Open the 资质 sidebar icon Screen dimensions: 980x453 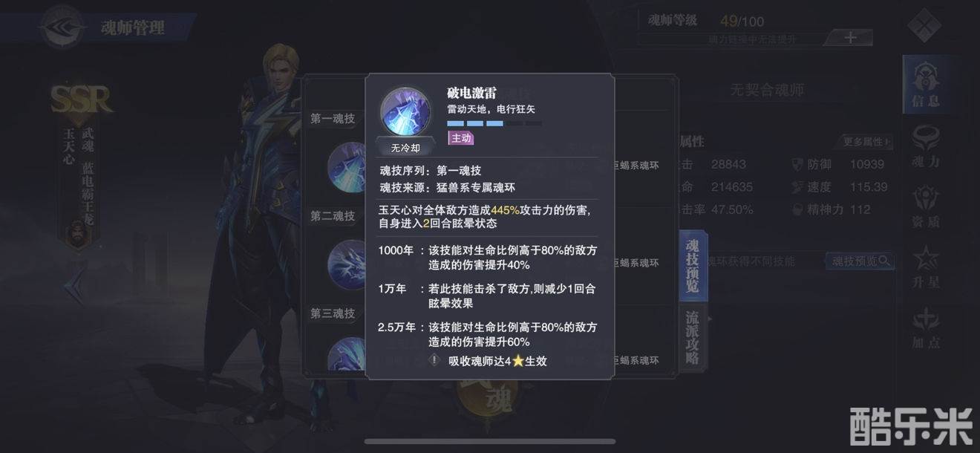click(925, 209)
